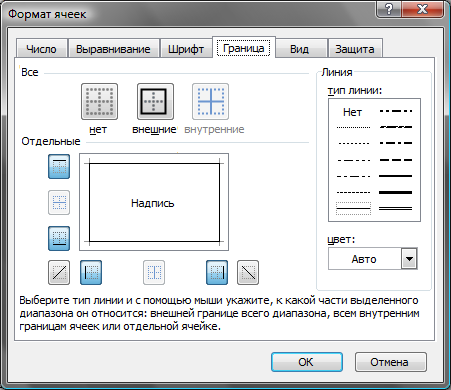Select the thin short-dashed line above solid
The height and width of the screenshot is (390, 451).
[x=353, y=192]
